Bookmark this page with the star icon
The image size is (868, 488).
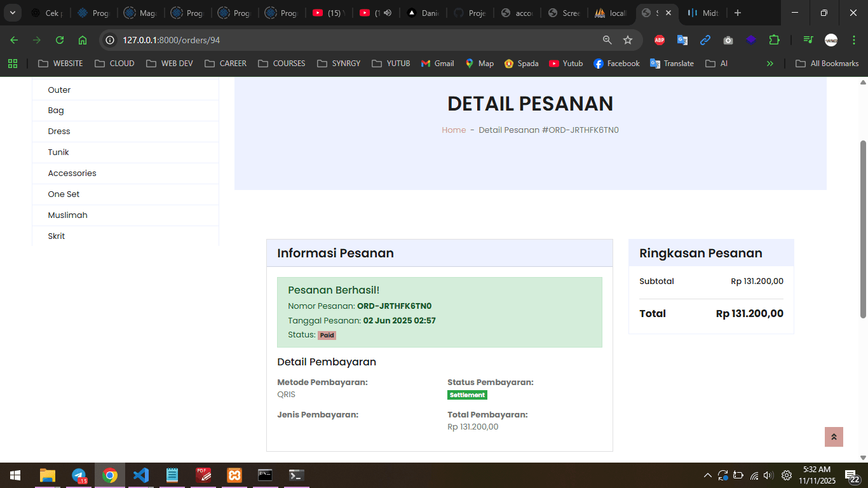(x=628, y=39)
